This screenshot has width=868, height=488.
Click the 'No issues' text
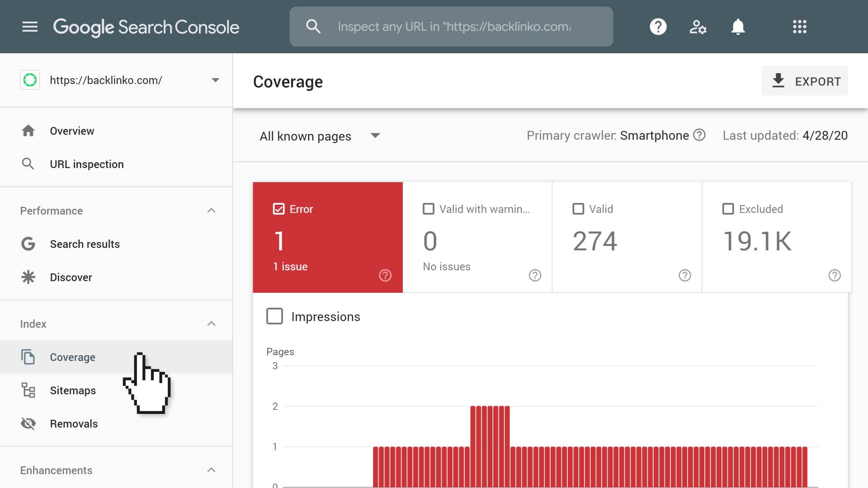click(447, 267)
